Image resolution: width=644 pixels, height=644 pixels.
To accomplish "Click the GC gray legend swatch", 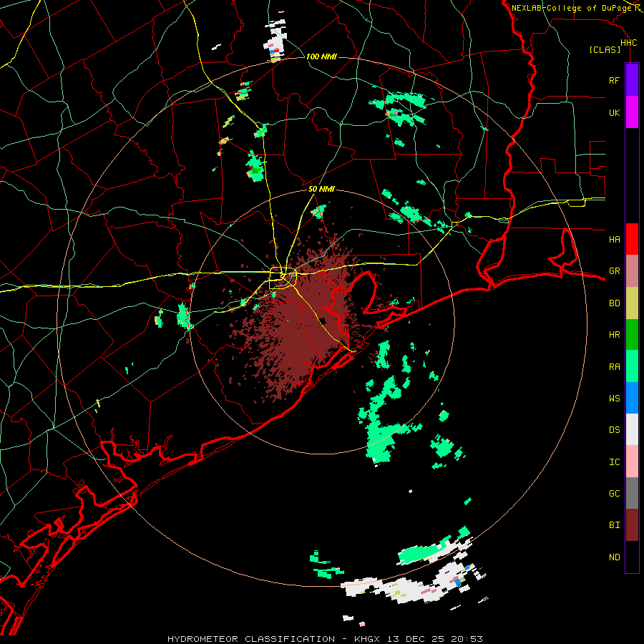I will pos(632,493).
